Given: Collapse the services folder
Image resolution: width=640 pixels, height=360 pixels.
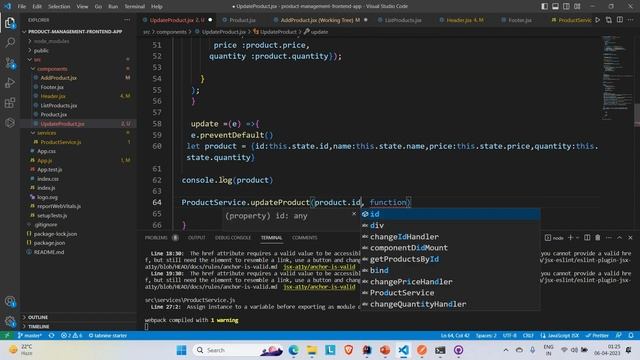Looking at the screenshot, I should [47, 133].
